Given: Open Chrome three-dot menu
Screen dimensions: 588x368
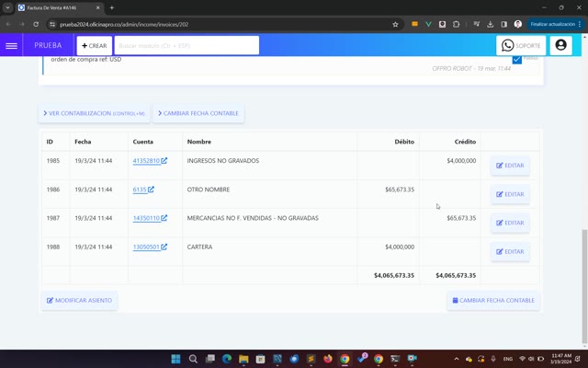Looking at the screenshot, I should (580, 24).
